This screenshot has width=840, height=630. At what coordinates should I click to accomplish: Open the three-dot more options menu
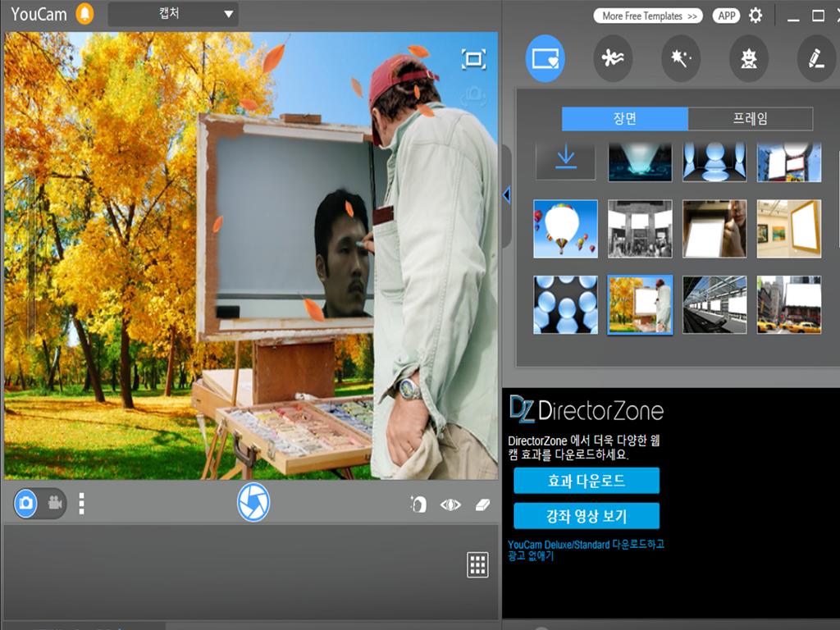coord(81,504)
